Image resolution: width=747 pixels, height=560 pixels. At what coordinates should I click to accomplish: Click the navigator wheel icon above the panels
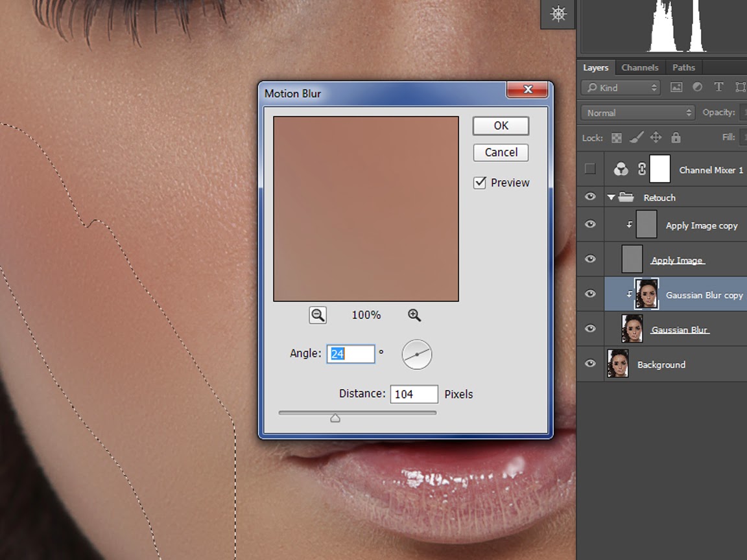pyautogui.click(x=558, y=14)
